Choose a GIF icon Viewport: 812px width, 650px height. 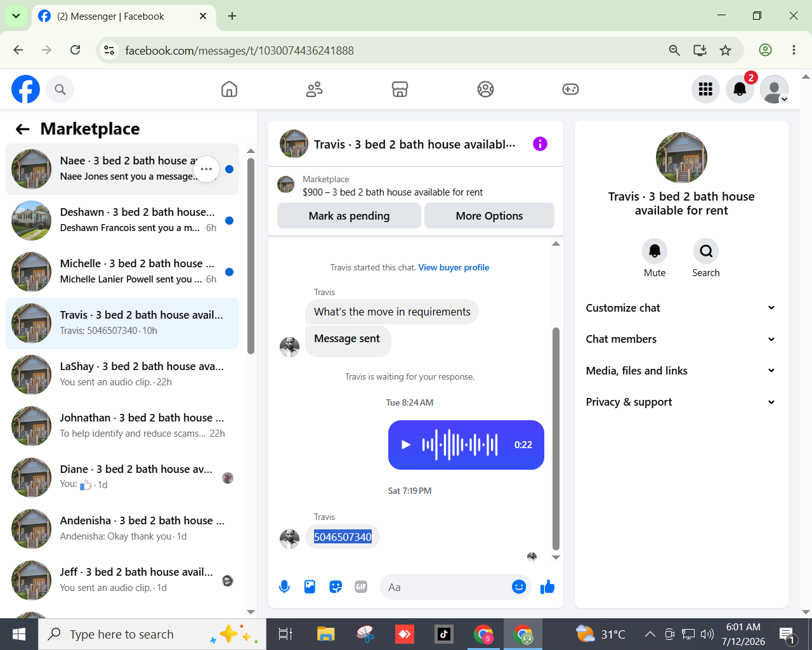[x=361, y=587]
